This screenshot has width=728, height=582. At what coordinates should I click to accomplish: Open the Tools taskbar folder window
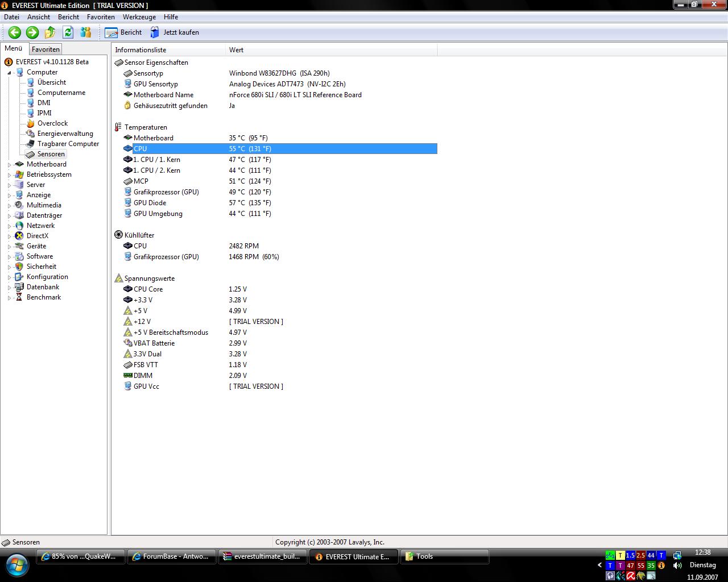(x=444, y=556)
